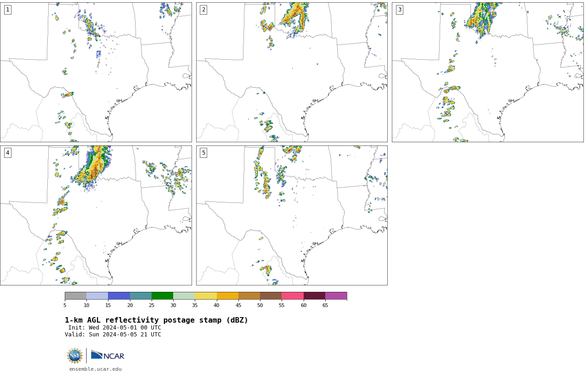This screenshot has width=588, height=374.
Task: Click the gray 5-10 dBZ color swatch
Action: 75,296
